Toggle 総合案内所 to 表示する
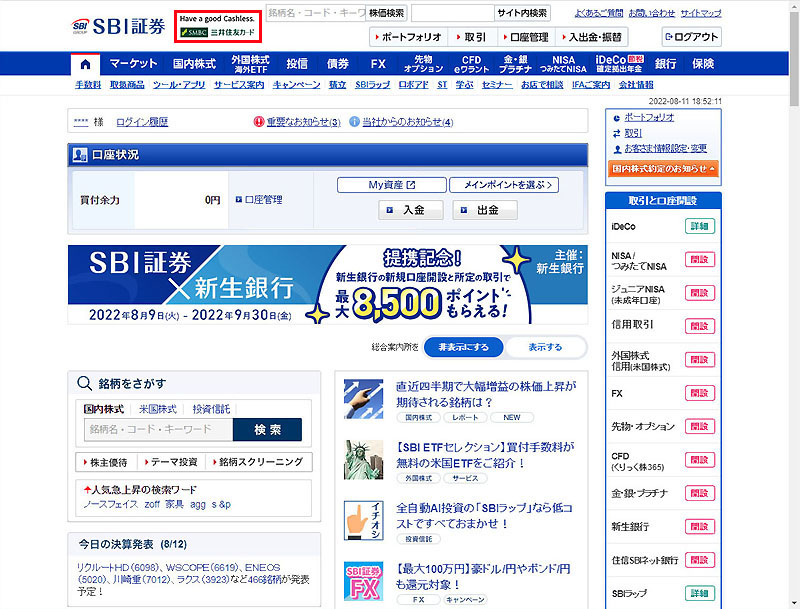The width and height of the screenshot is (800, 609). [545, 347]
